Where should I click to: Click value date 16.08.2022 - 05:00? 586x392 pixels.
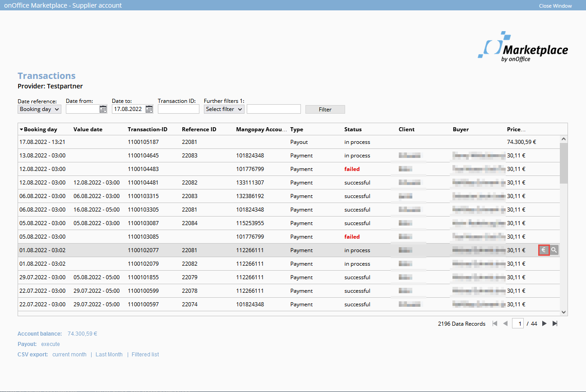pyautogui.click(x=97, y=210)
